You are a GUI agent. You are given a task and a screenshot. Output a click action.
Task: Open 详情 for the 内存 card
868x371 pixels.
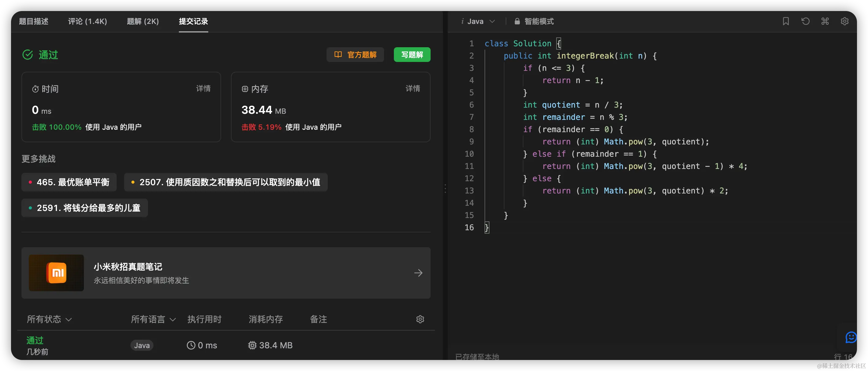413,88
